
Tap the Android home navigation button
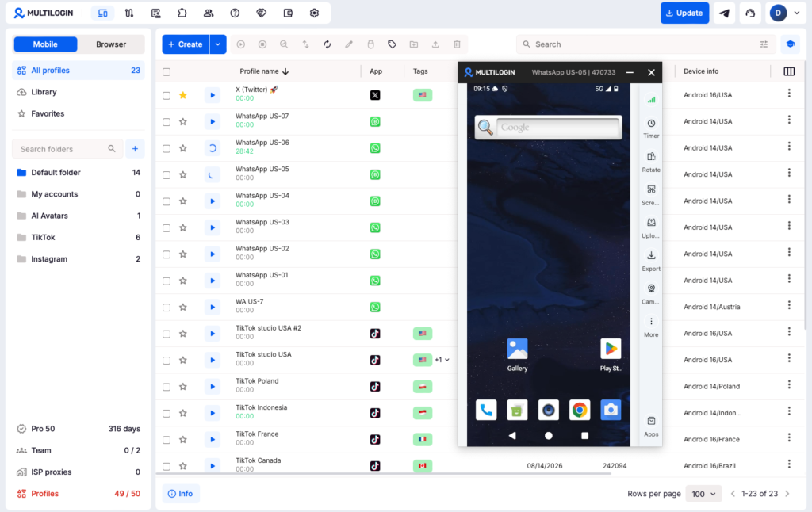(x=549, y=435)
